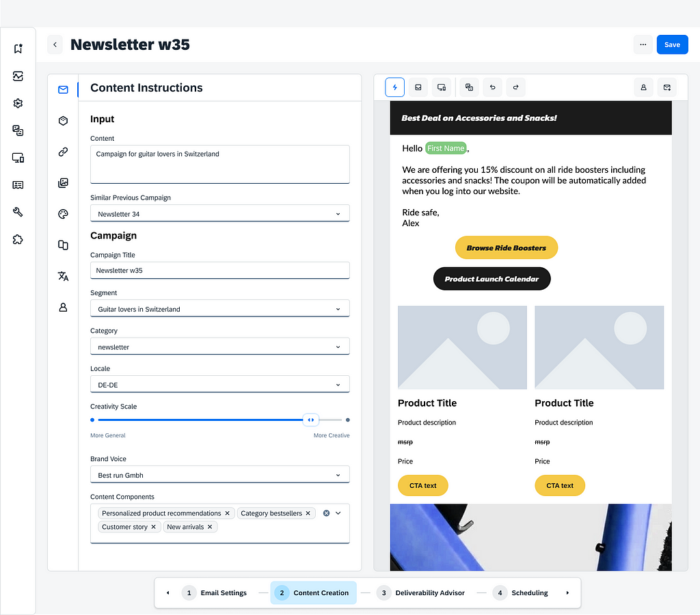The width and height of the screenshot is (700, 615).
Task: Click the undo arrow in the preview toolbar
Action: [492, 87]
